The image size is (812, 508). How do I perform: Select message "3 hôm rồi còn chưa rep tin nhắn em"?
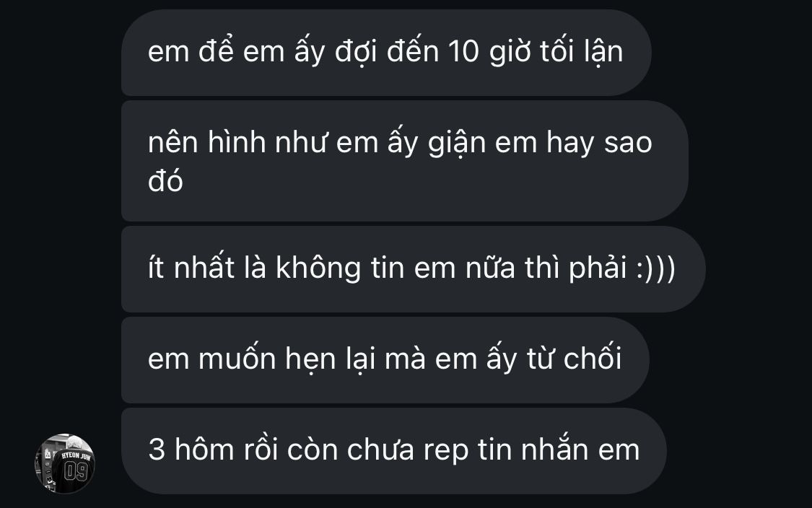[x=393, y=450]
